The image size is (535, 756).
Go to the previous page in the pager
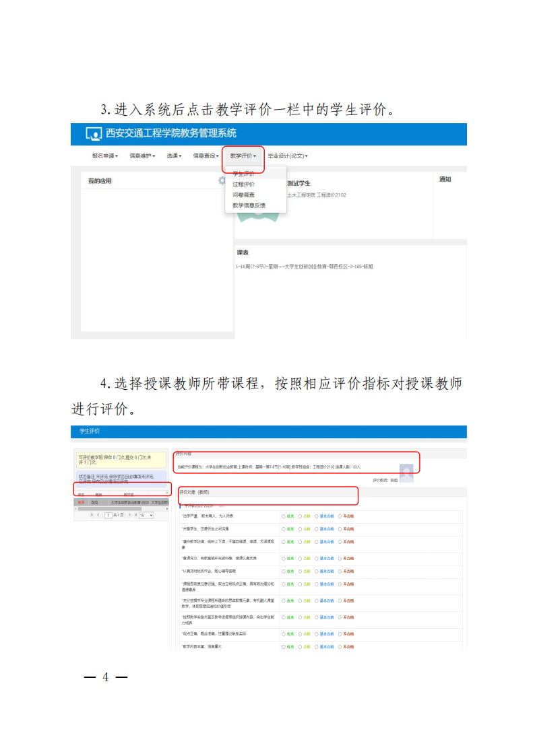[98, 515]
